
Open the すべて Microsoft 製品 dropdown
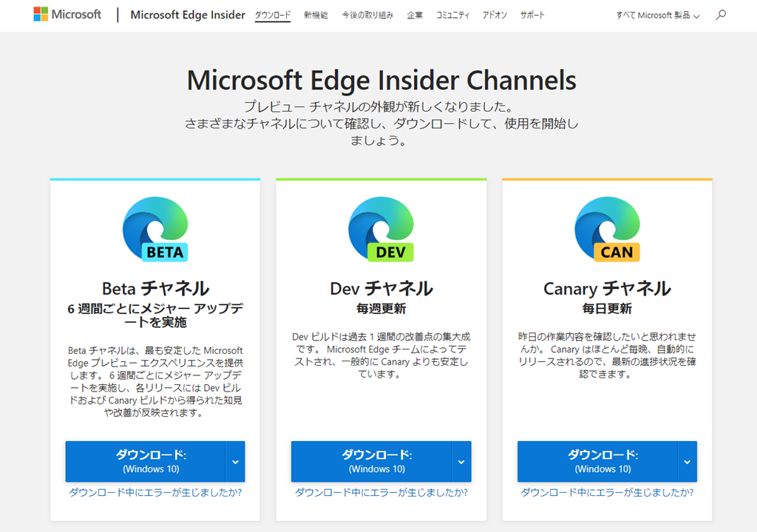point(657,16)
